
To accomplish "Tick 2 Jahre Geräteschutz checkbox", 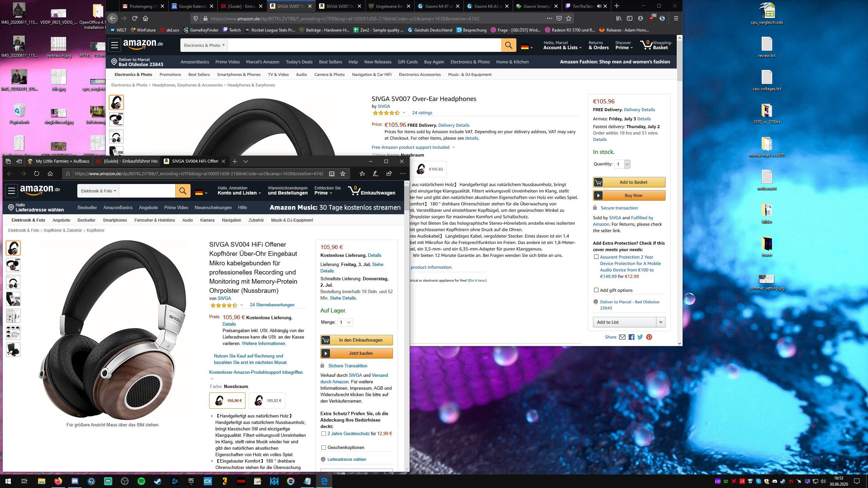I will (323, 434).
